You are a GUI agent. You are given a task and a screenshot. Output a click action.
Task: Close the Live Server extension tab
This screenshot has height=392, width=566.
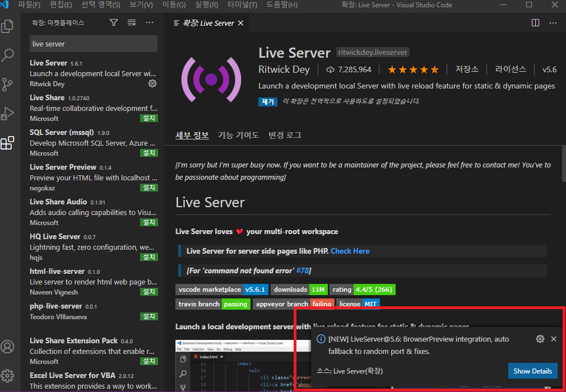(x=240, y=23)
